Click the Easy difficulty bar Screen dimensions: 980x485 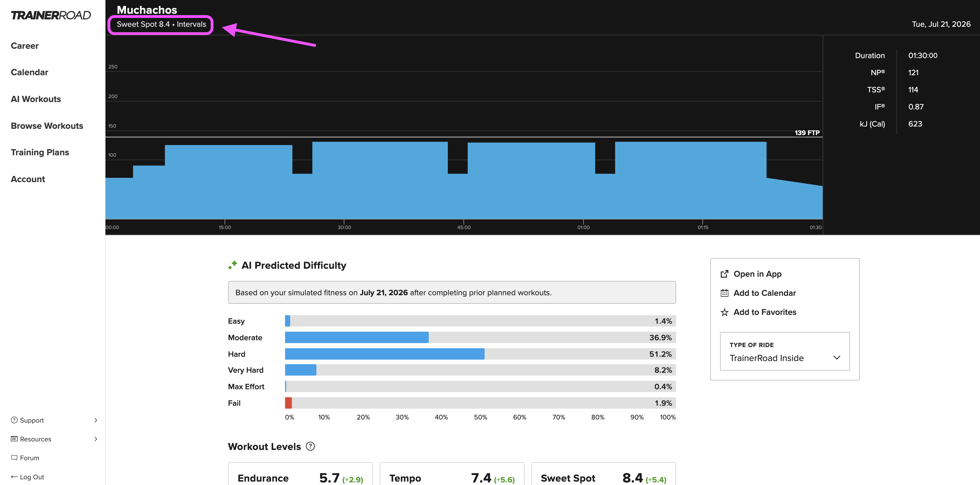click(x=480, y=321)
